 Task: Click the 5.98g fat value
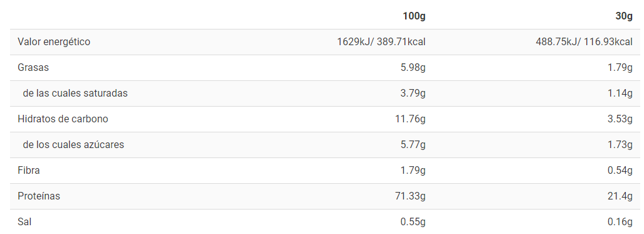(x=413, y=68)
